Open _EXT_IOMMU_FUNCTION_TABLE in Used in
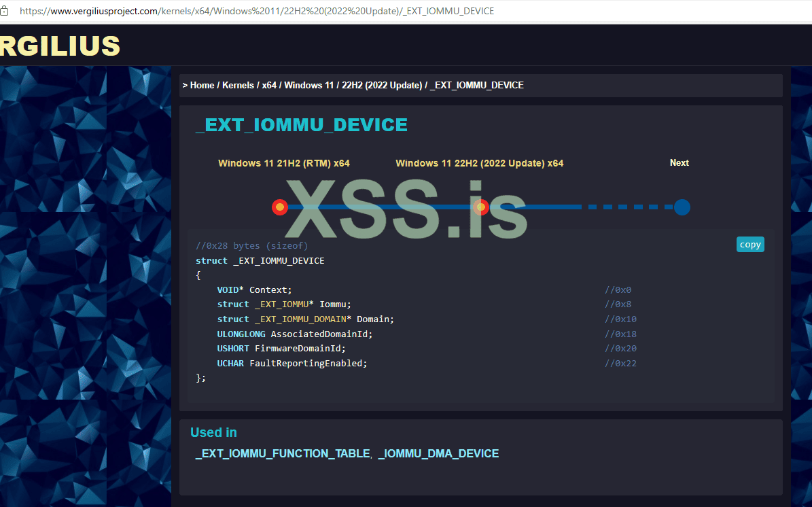Image resolution: width=812 pixels, height=507 pixels. pos(283,454)
